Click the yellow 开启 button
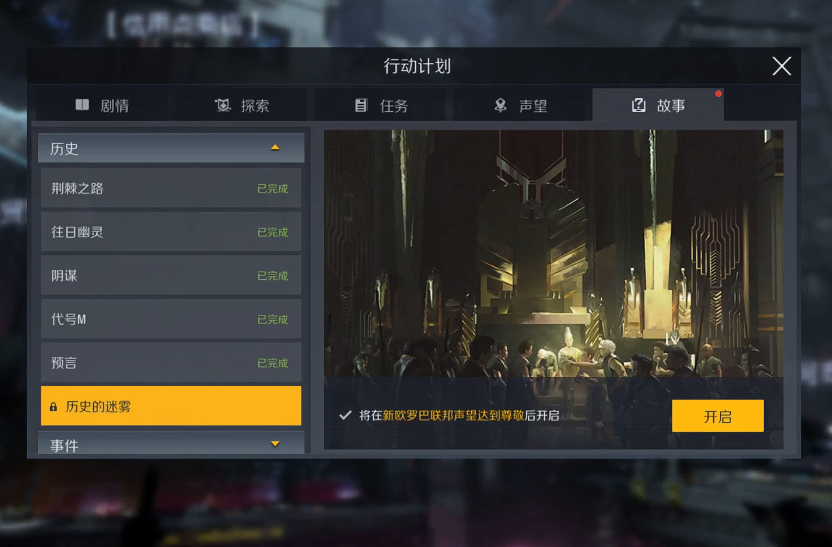Screen dimensions: 832x547 717,416
